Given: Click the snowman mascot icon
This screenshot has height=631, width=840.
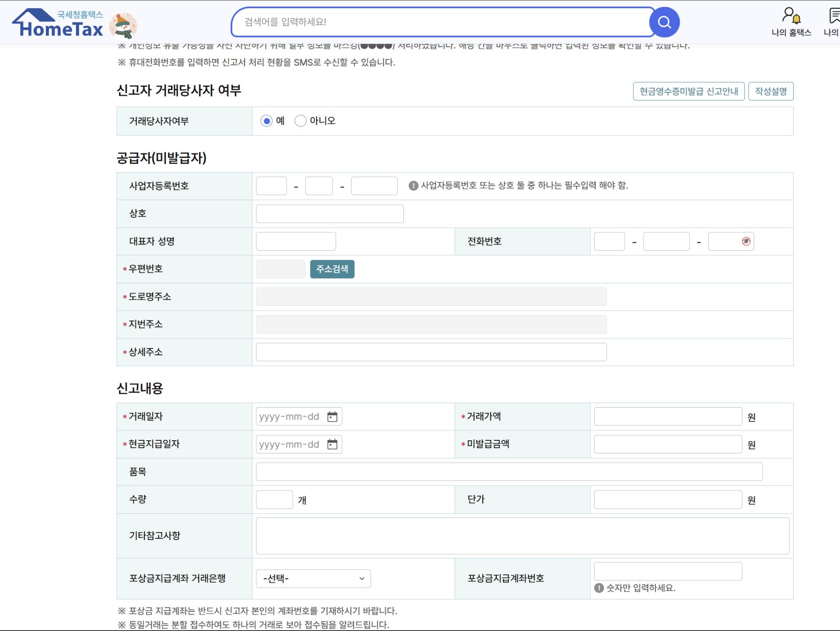Looking at the screenshot, I should click(x=123, y=26).
